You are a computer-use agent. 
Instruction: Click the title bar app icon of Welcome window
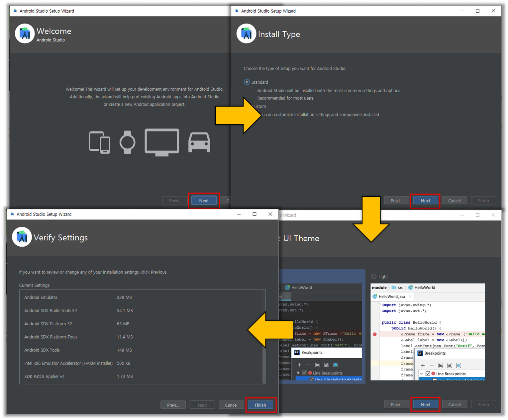15,11
